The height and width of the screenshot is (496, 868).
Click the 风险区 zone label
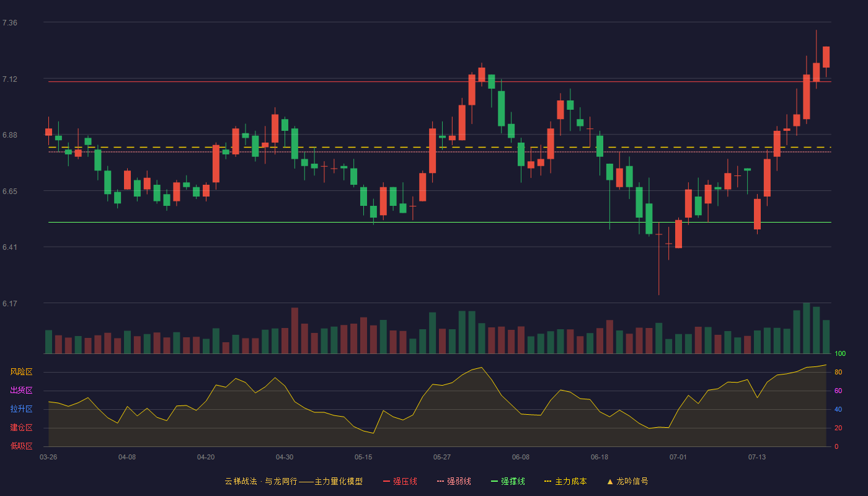(21, 372)
